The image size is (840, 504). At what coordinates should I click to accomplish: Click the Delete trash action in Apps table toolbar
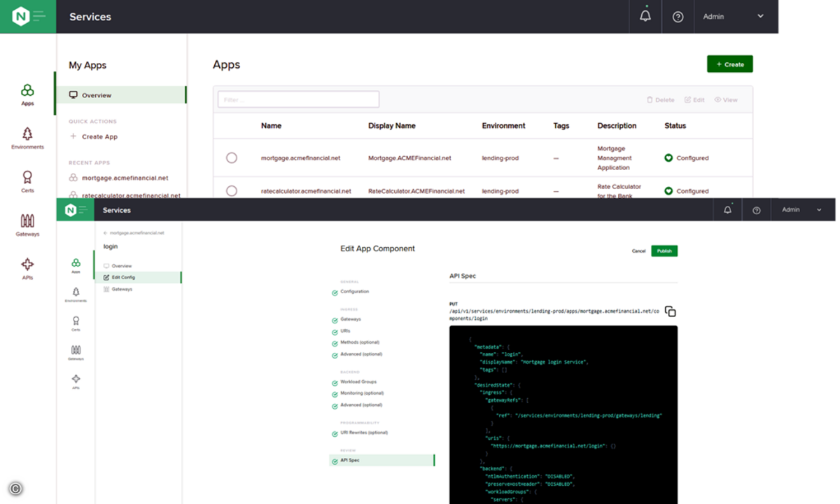coord(660,100)
